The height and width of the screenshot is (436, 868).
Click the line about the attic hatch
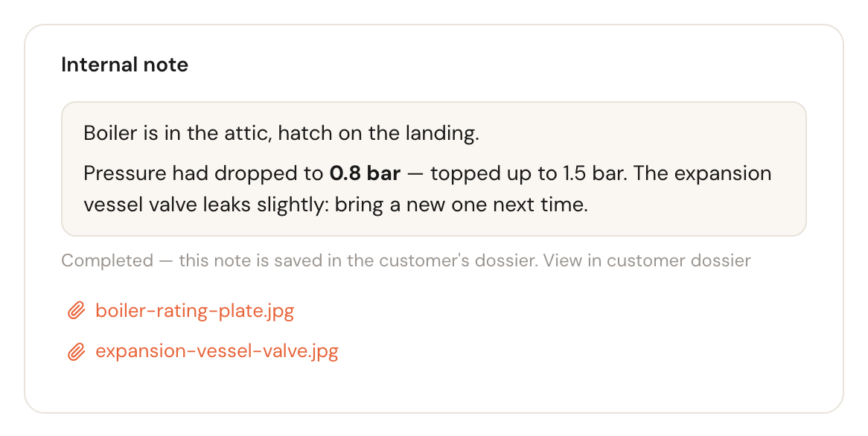[281, 133]
